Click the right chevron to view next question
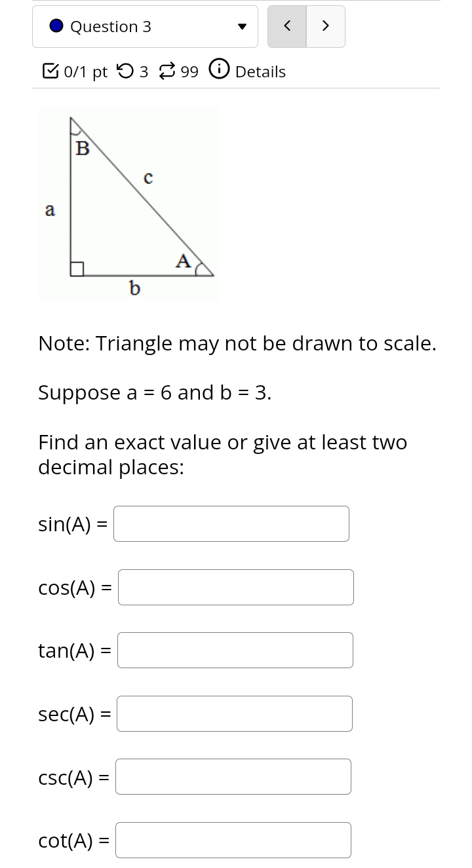This screenshot has width=472, height=868. pyautogui.click(x=325, y=26)
